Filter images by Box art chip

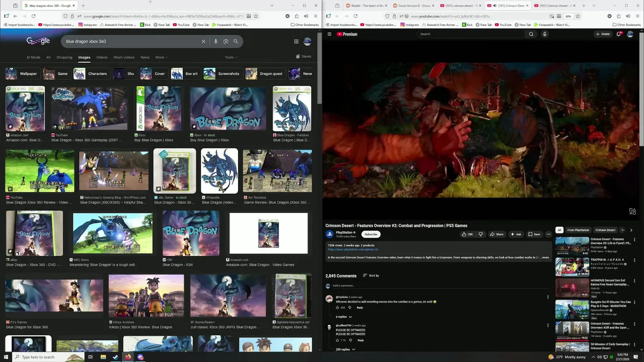click(186, 74)
